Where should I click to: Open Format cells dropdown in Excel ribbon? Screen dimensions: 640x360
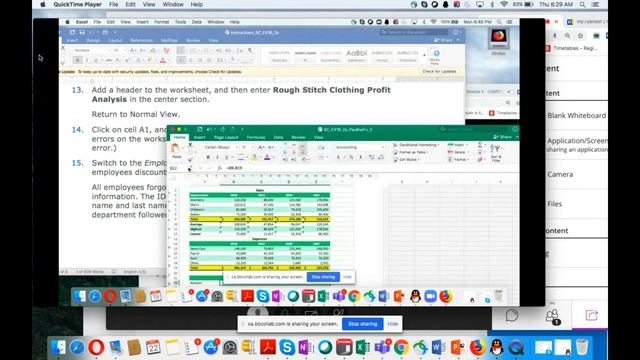[458, 160]
